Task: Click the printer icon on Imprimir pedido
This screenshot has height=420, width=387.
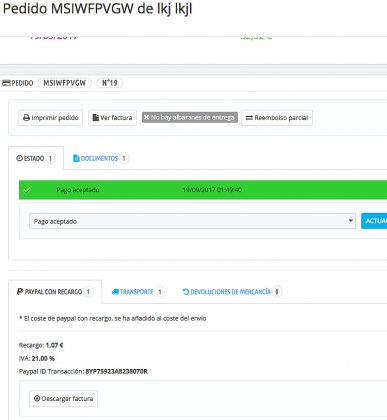Action: click(x=26, y=118)
